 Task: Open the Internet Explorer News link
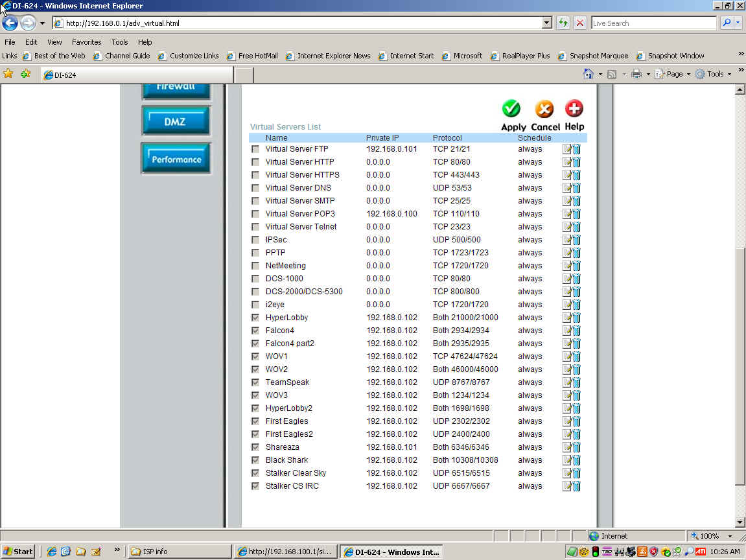pos(328,56)
